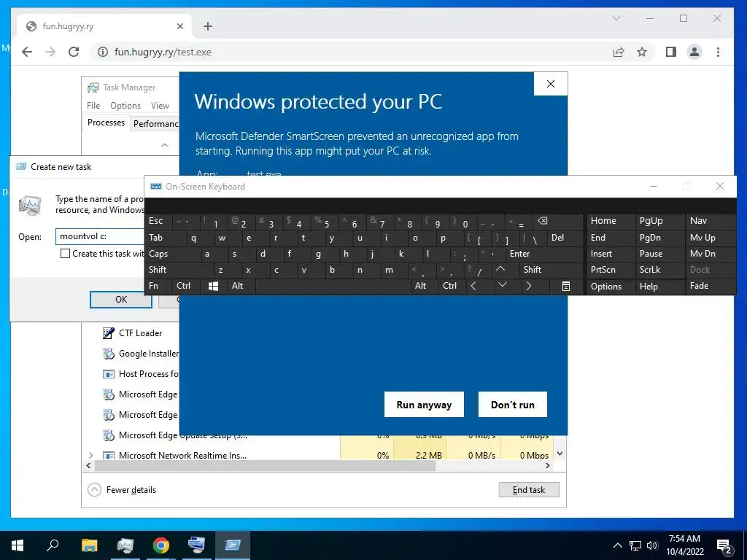Click Chrome's back arrow
The width and height of the screenshot is (747, 560).
(27, 52)
